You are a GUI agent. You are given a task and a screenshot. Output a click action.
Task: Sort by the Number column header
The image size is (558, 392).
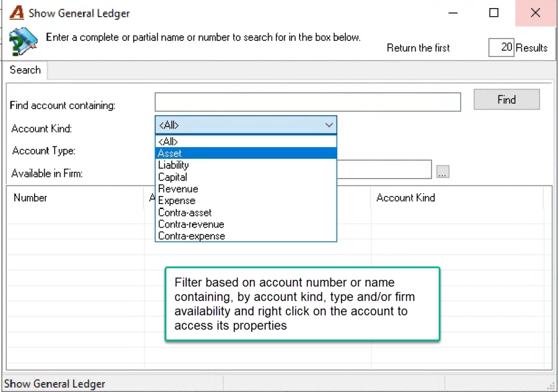(76, 198)
